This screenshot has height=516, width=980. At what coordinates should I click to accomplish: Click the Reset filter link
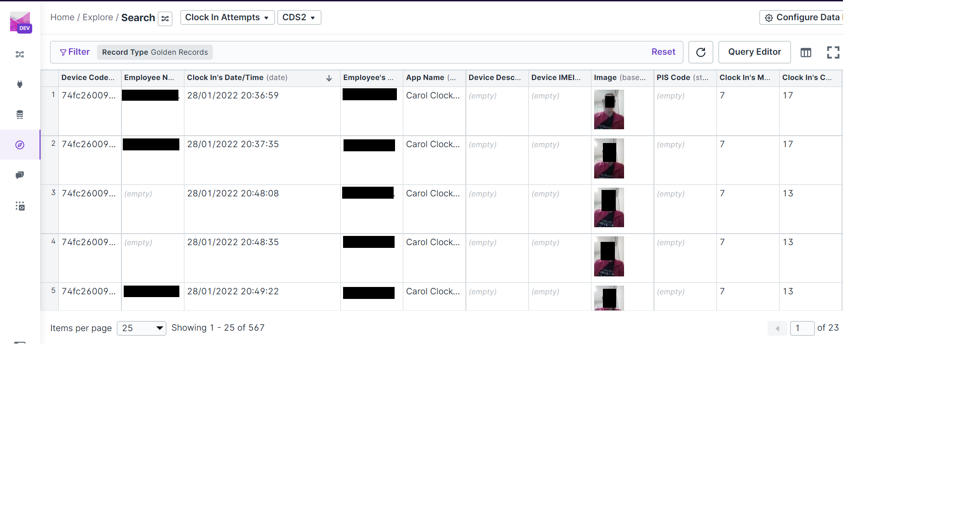(x=663, y=52)
